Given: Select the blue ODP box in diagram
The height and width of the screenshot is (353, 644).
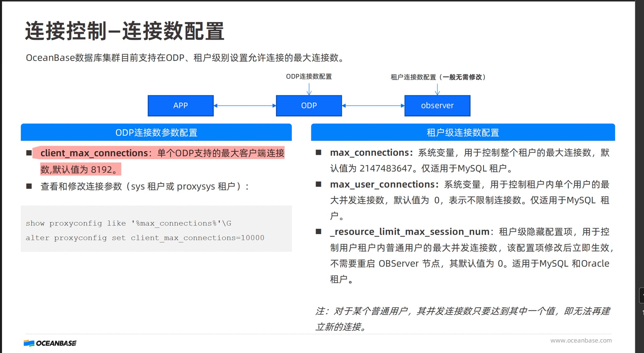Looking at the screenshot, I should click(x=309, y=105).
